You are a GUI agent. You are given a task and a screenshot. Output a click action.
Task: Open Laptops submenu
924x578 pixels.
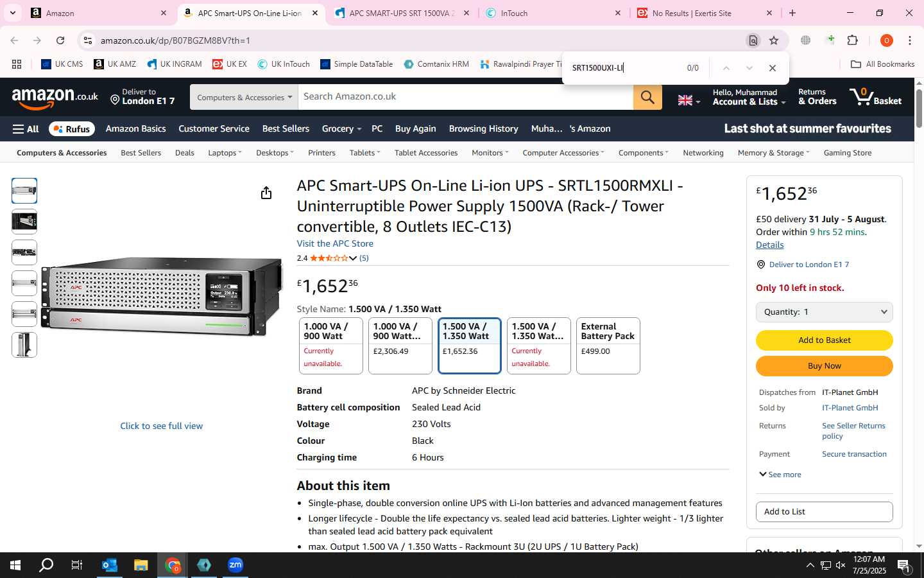coord(225,153)
